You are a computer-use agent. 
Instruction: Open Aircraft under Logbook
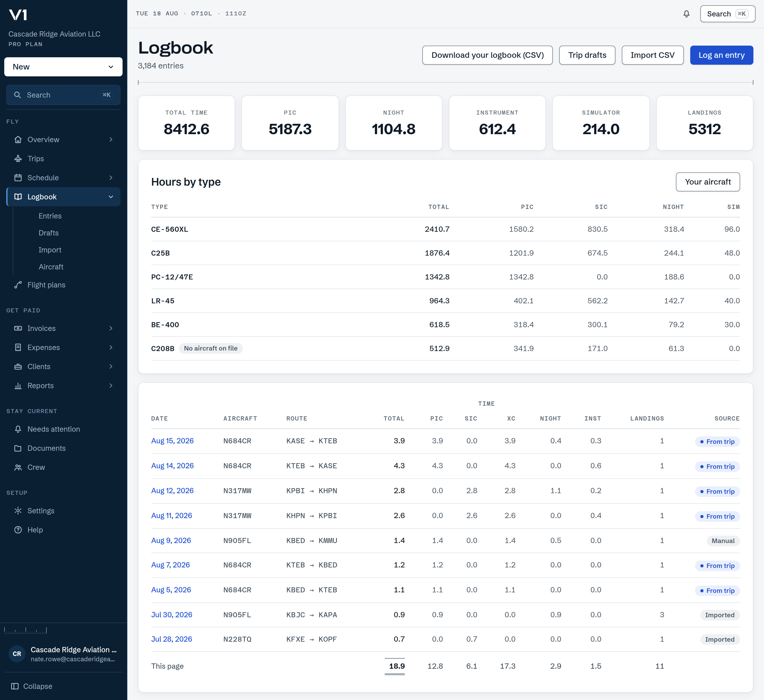click(x=51, y=267)
